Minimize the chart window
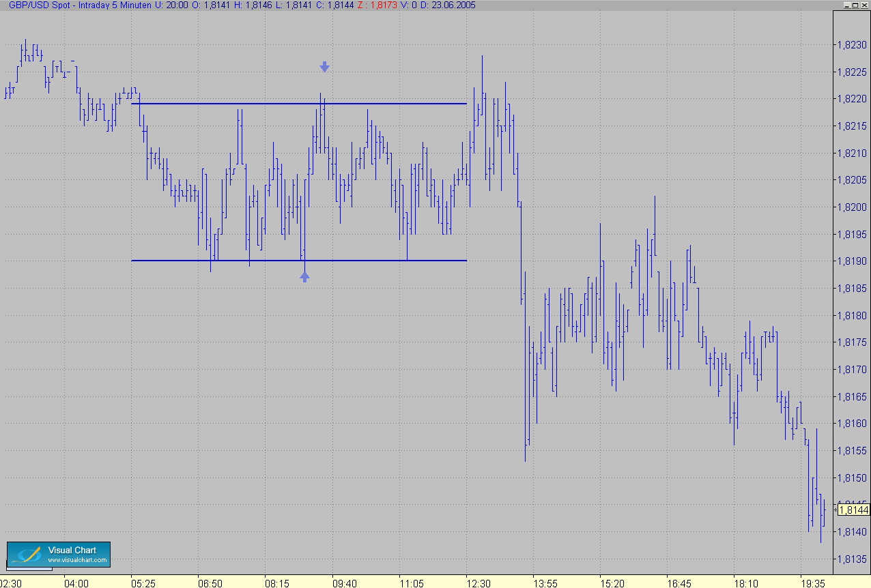 coord(848,5)
